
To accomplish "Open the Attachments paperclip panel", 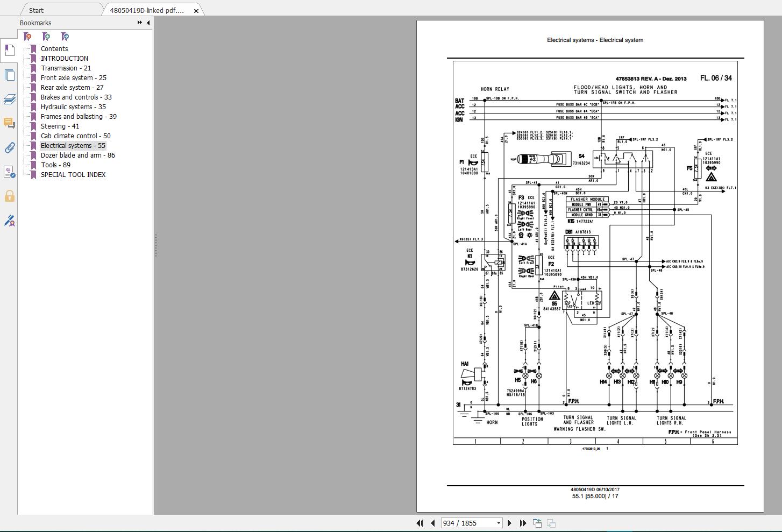I will pyautogui.click(x=9, y=147).
